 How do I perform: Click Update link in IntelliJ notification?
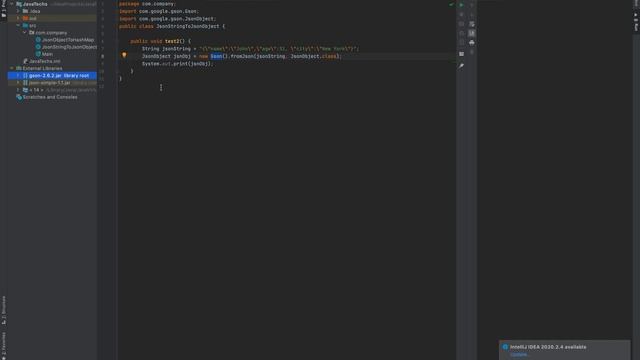pos(518,354)
